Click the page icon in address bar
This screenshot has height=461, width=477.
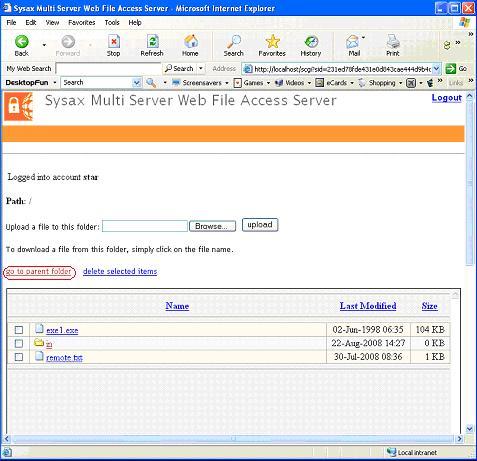point(248,69)
